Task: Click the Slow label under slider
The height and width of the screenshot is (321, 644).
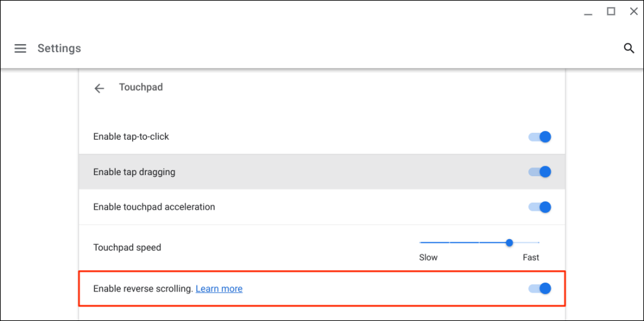Action: pyautogui.click(x=428, y=257)
